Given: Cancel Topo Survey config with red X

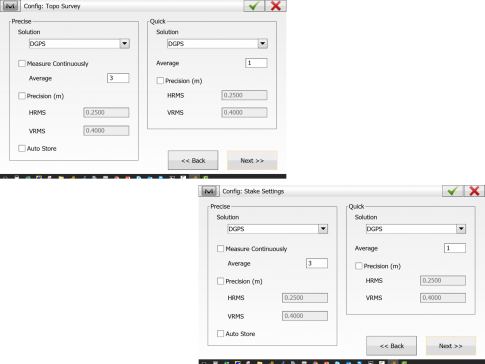Looking at the screenshot, I should coord(276,6).
